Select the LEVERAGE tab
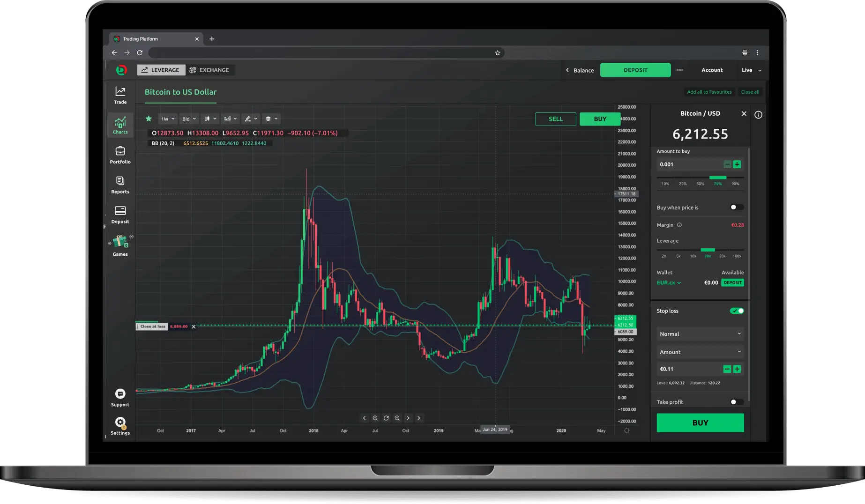This screenshot has width=865, height=504. (x=160, y=70)
